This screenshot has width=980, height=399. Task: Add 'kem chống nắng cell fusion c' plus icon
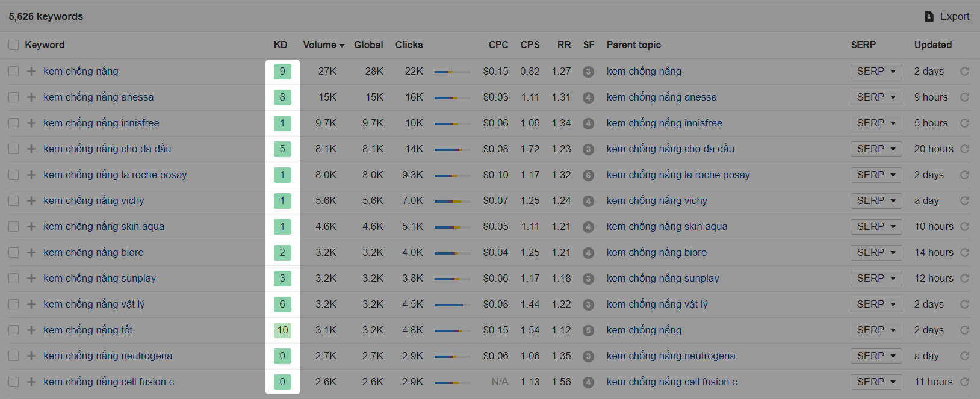[31, 382]
